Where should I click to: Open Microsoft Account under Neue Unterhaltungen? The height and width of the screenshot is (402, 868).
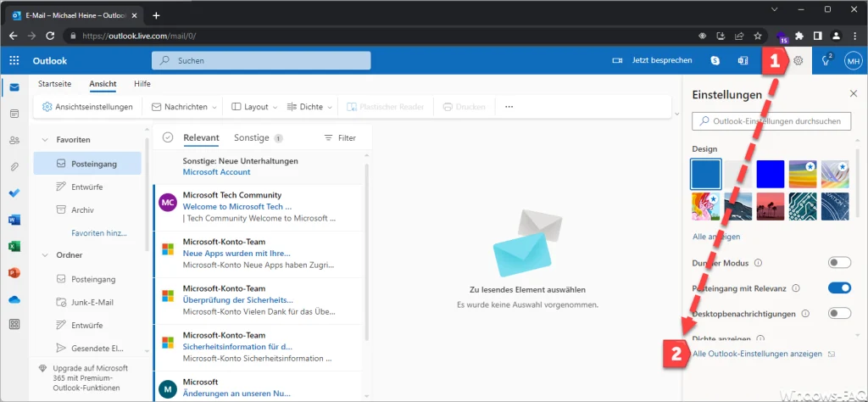pyautogui.click(x=216, y=171)
